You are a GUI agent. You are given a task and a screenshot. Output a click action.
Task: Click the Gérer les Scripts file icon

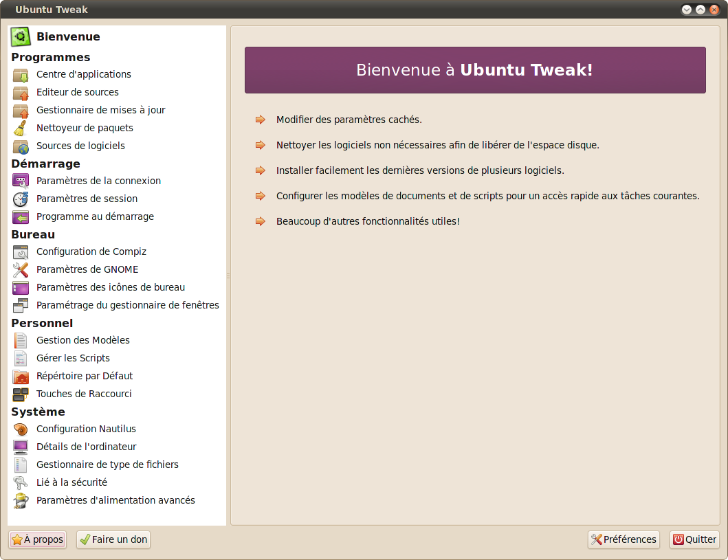click(21, 358)
